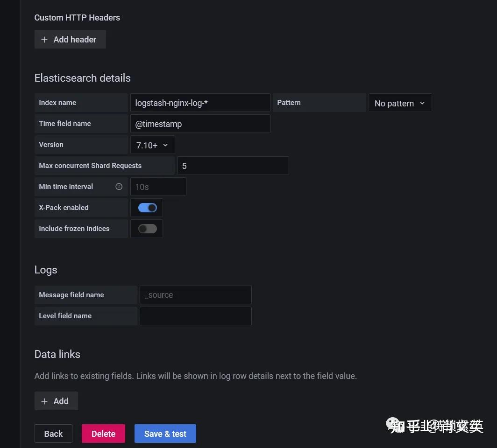
Task: Click the chevron on the Version dropdown
Action: point(165,145)
